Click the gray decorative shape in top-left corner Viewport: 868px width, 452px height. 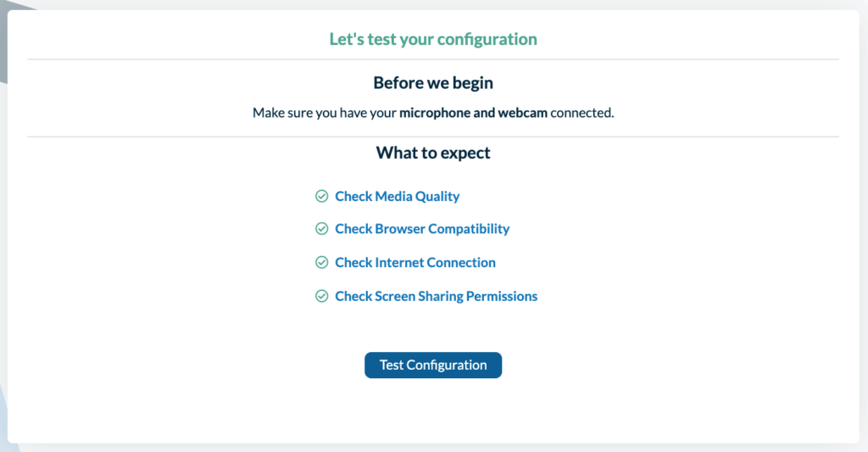(4, 34)
